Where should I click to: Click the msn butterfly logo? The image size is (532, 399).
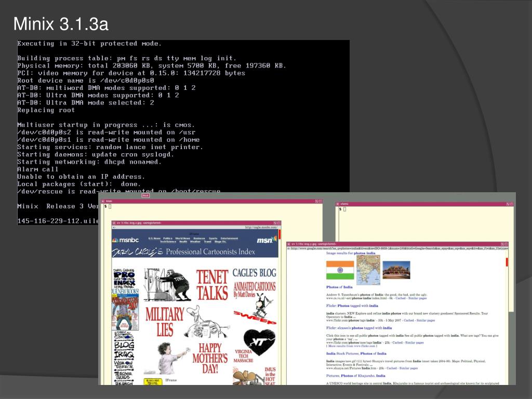[274, 238]
